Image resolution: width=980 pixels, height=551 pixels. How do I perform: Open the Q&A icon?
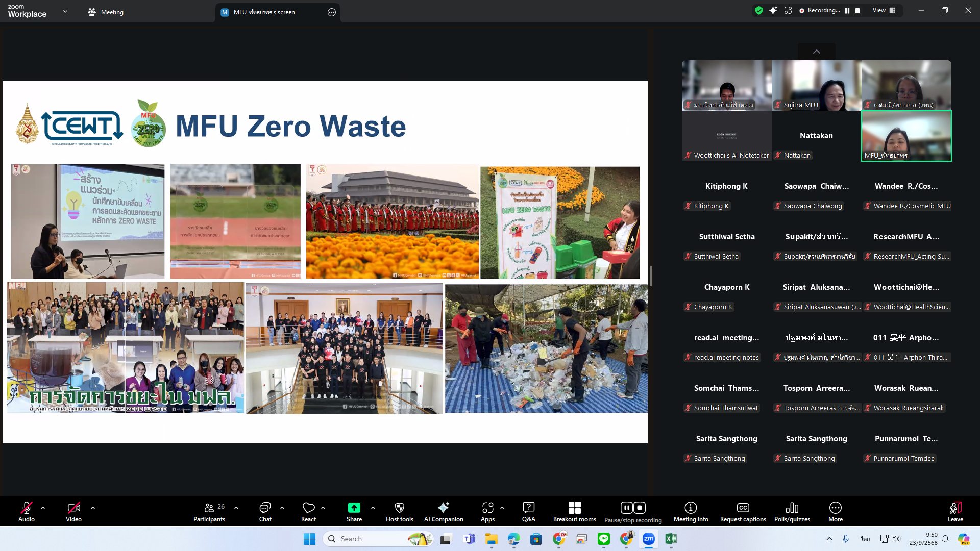[528, 508]
